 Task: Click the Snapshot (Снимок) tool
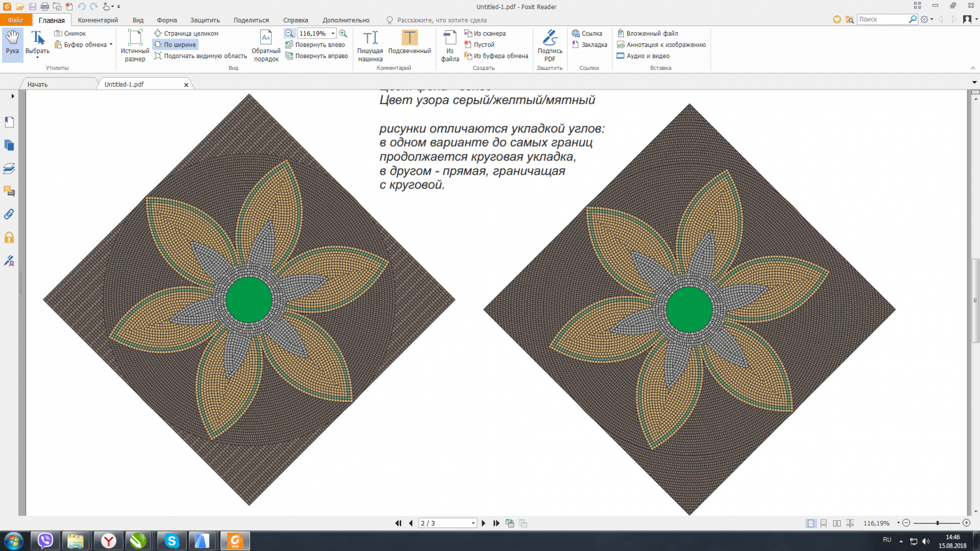[71, 33]
